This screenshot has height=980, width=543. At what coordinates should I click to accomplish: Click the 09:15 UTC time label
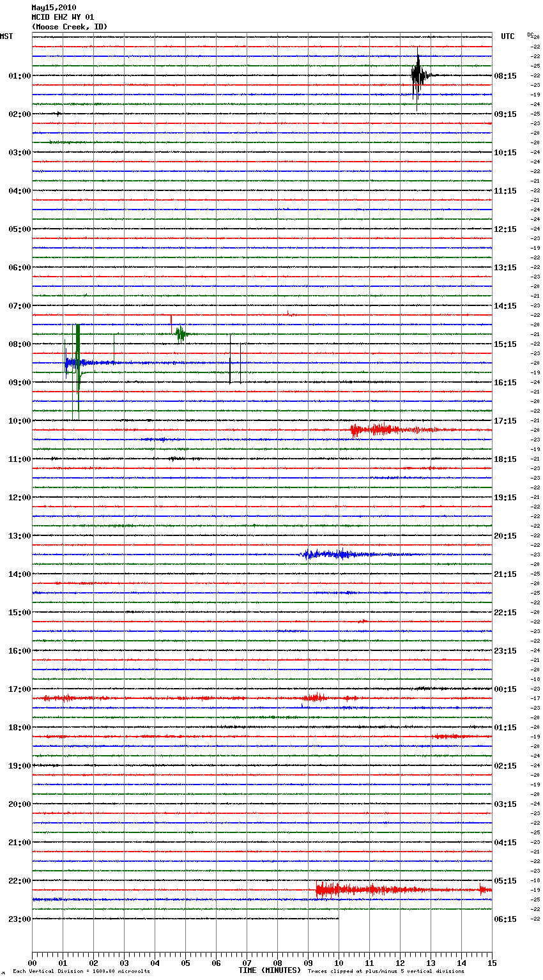(x=505, y=114)
